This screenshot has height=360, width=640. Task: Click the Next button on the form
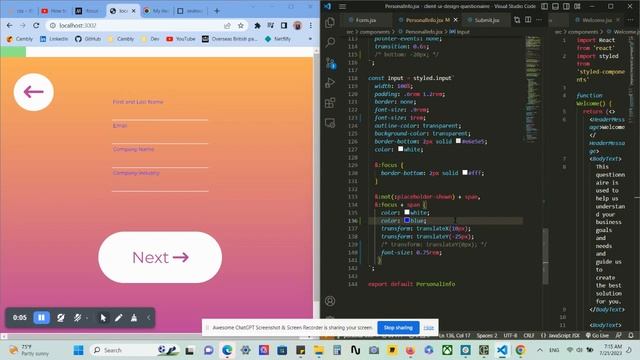click(x=160, y=258)
